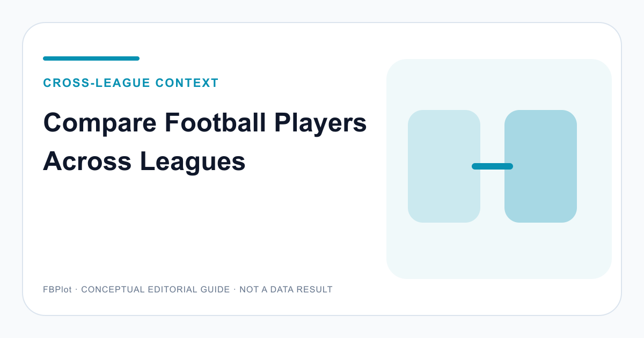This screenshot has height=338, width=644.
Task: Click the first dot separator after FBPlot
Action: tap(76, 289)
